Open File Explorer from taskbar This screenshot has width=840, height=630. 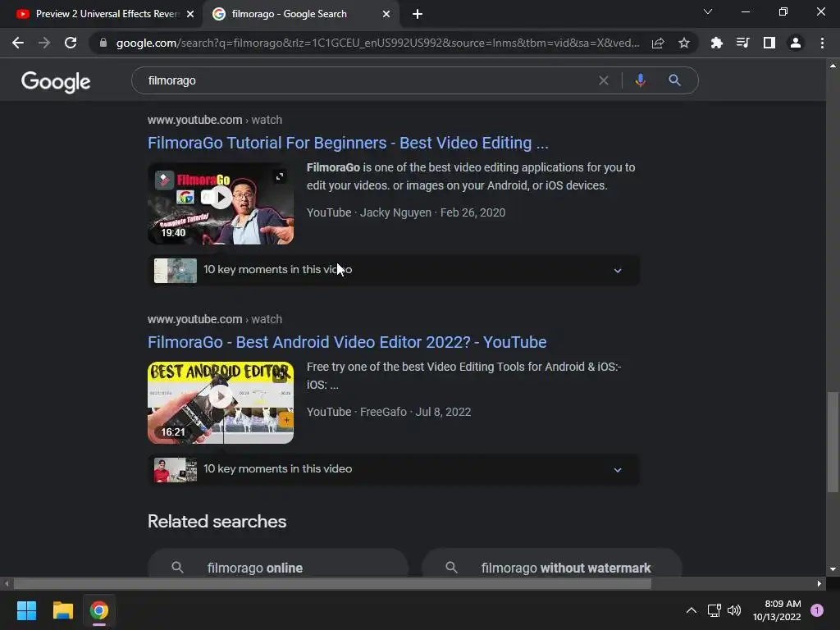pyautogui.click(x=62, y=610)
